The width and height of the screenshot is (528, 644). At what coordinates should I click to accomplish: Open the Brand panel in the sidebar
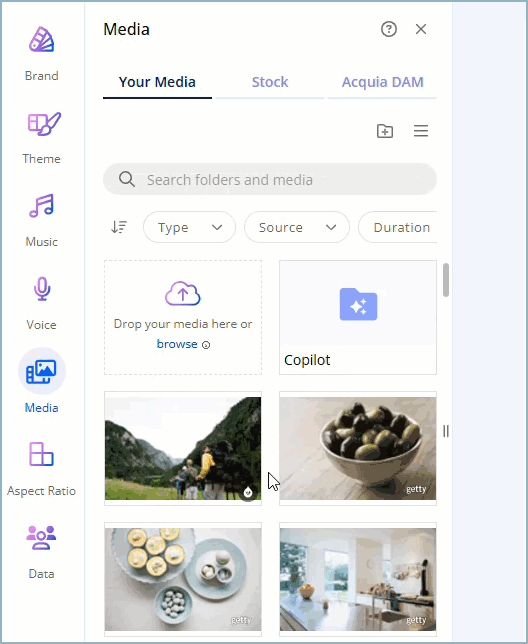(41, 54)
